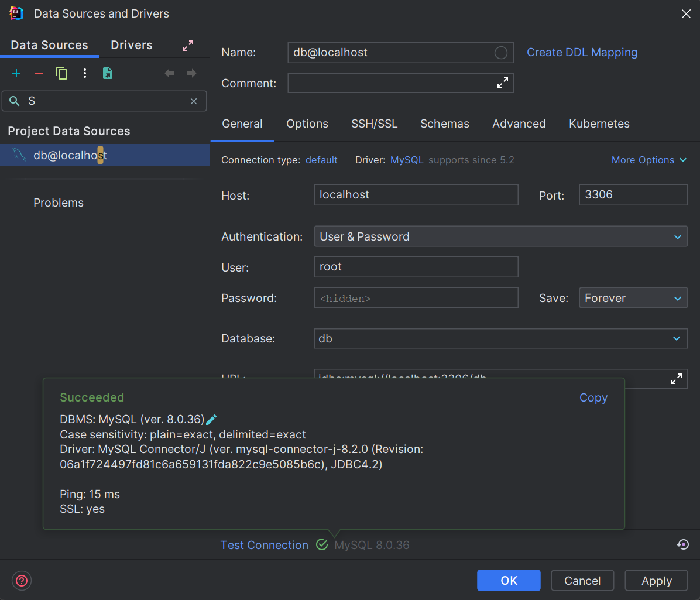Screen dimensions: 700x600
Task: Click into the Port field
Action: (x=633, y=195)
